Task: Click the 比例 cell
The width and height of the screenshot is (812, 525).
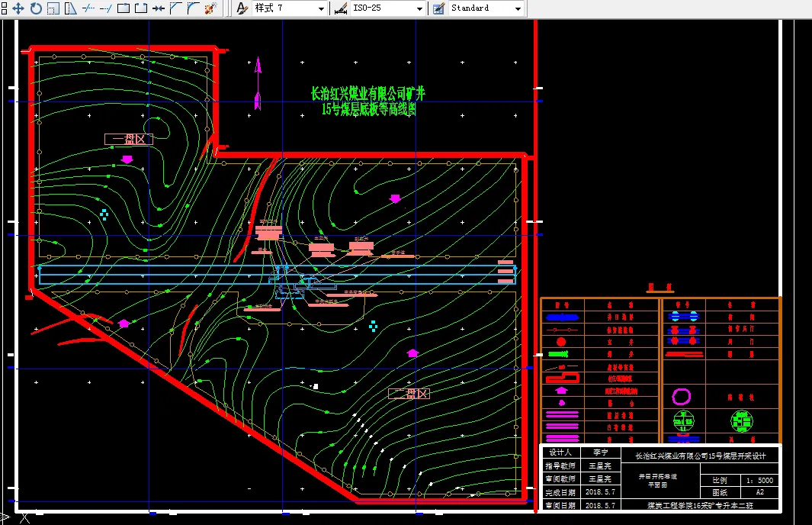Action: pyautogui.click(x=720, y=481)
